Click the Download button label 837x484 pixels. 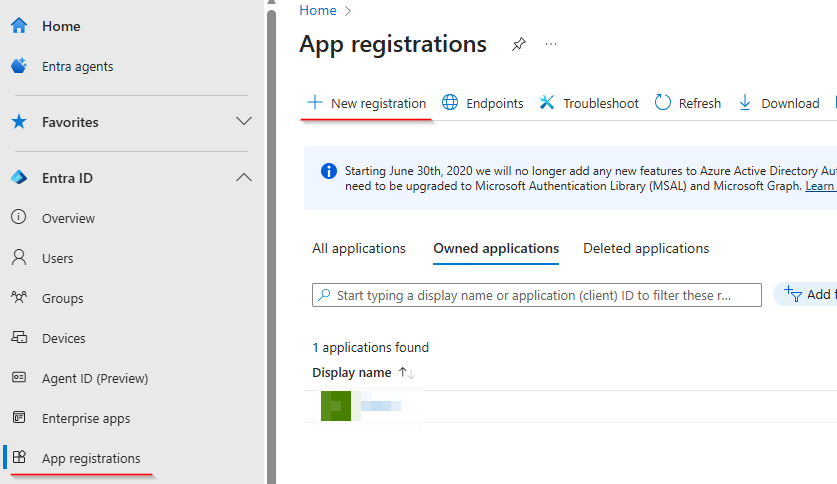click(x=790, y=104)
